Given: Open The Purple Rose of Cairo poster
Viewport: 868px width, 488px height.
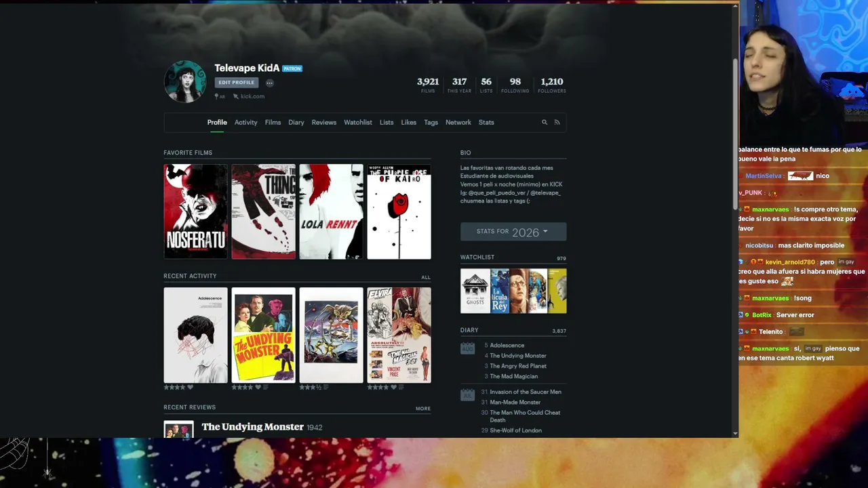Looking at the screenshot, I should (399, 211).
